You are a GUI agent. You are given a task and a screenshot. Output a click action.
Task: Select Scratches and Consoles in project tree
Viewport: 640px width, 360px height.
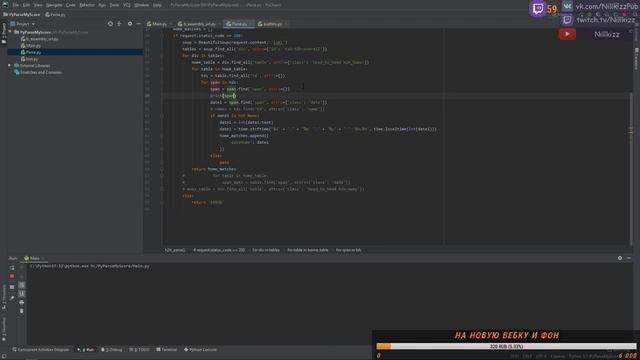pos(38,72)
